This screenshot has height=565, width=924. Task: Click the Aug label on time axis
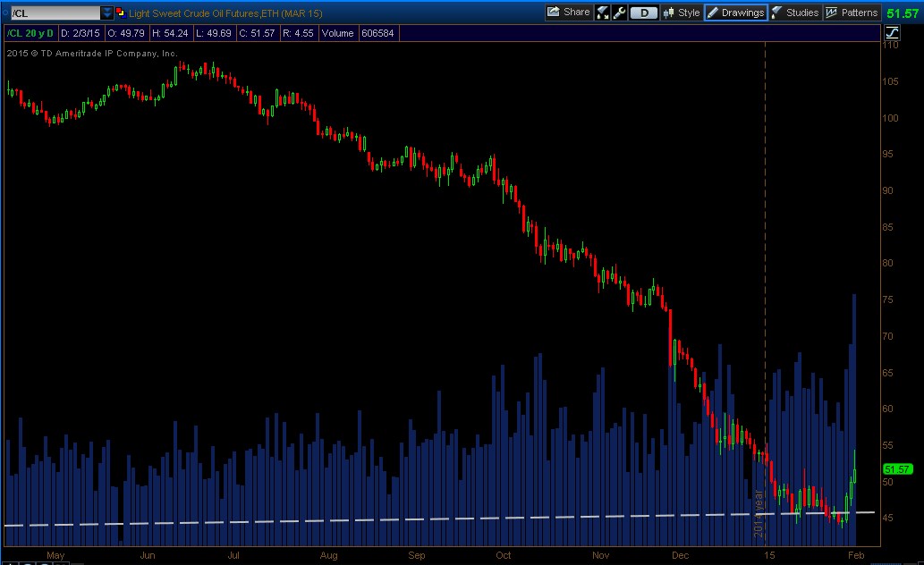(329, 555)
